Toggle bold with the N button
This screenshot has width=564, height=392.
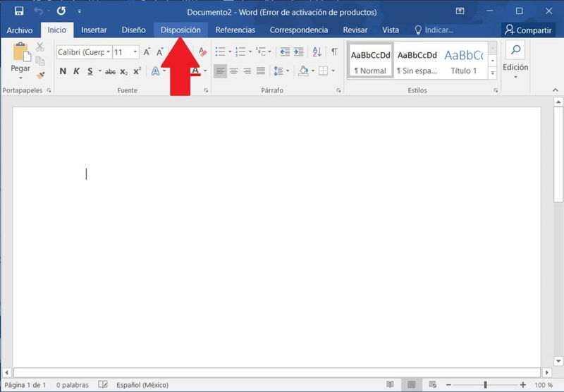click(x=63, y=71)
